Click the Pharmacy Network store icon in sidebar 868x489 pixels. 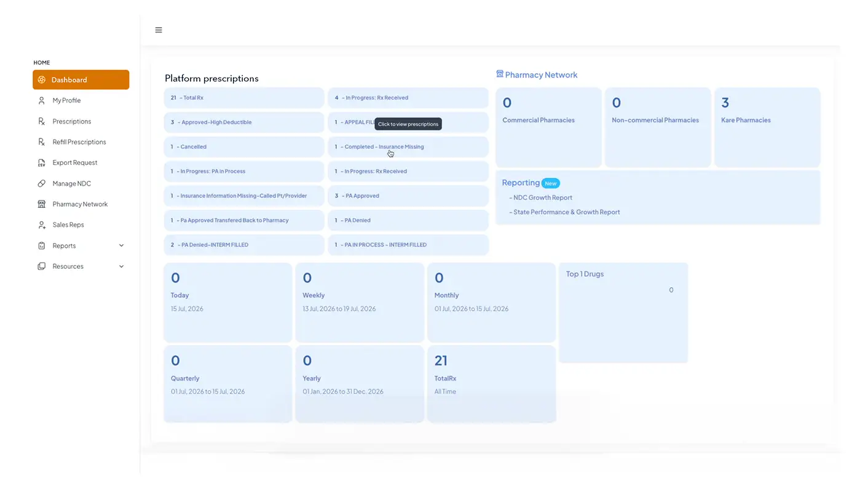[x=42, y=204]
